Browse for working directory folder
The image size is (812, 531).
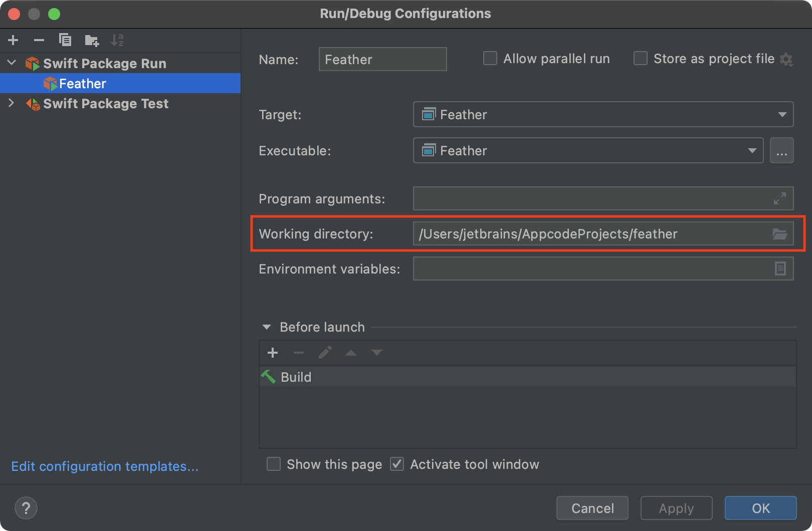[779, 234]
